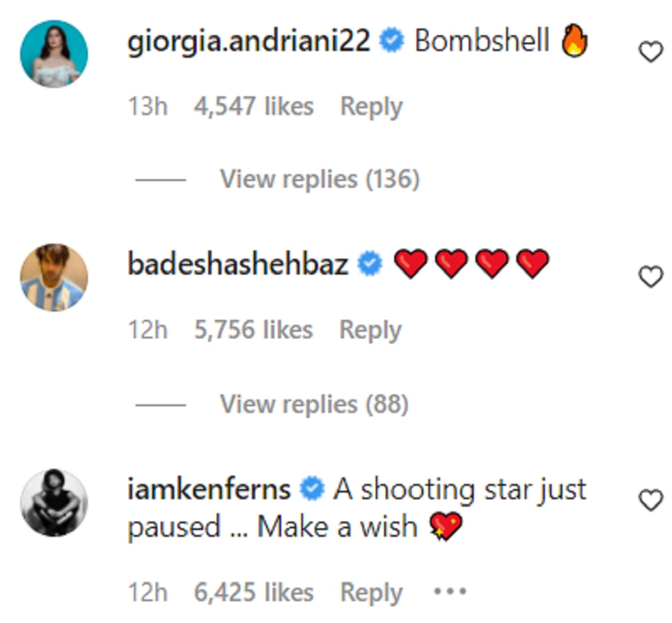Like giorgia.andriani22's Bombshell comment

[650, 53]
